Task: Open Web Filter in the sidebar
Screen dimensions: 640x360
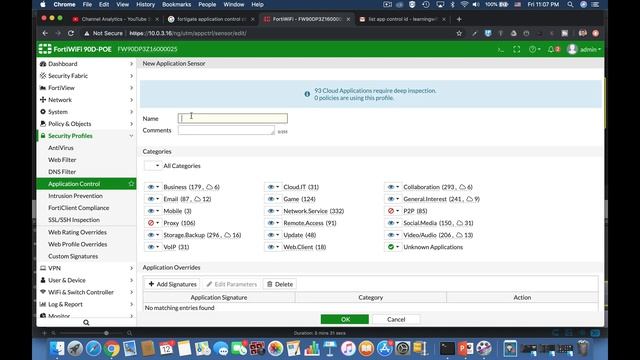Action: [x=62, y=160]
